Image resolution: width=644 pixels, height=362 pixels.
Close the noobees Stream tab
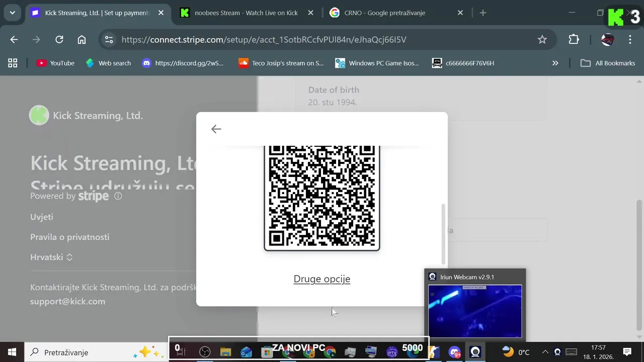point(310,13)
